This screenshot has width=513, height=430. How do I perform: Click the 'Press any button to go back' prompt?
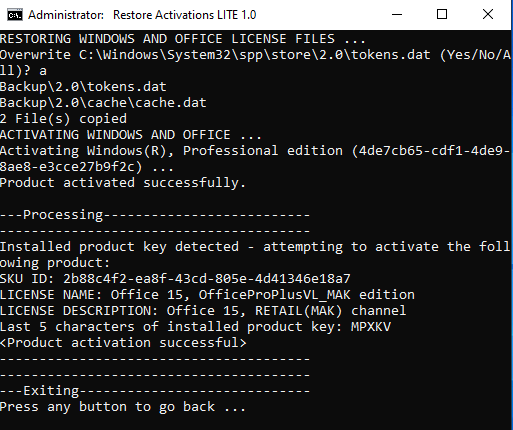point(123,407)
